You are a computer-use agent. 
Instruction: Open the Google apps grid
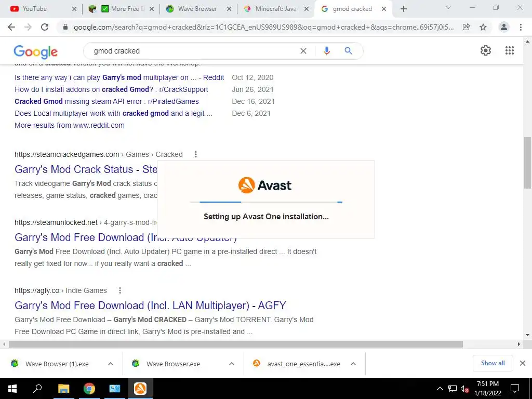(x=510, y=50)
